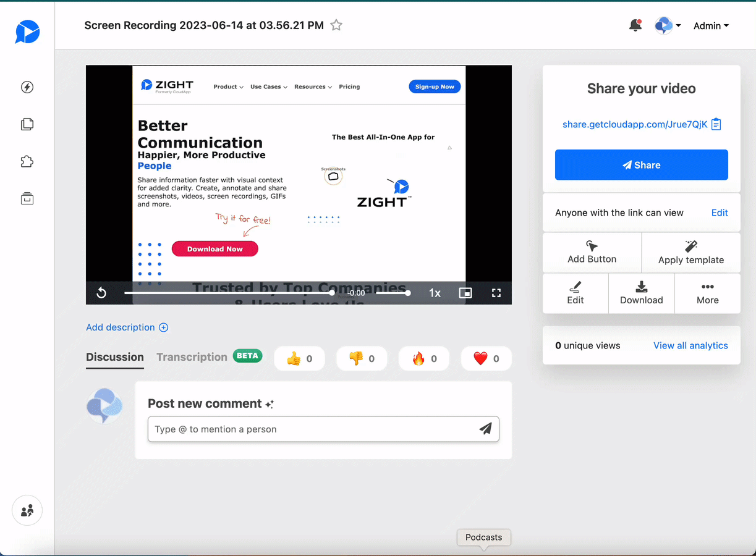Expand the Admin dropdown menu
756x556 pixels.
(711, 26)
